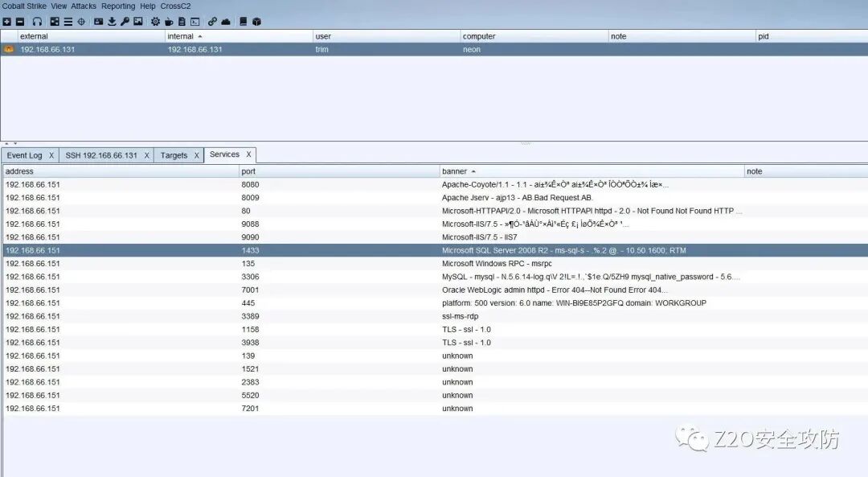Sort services by banner column

[x=592, y=171]
